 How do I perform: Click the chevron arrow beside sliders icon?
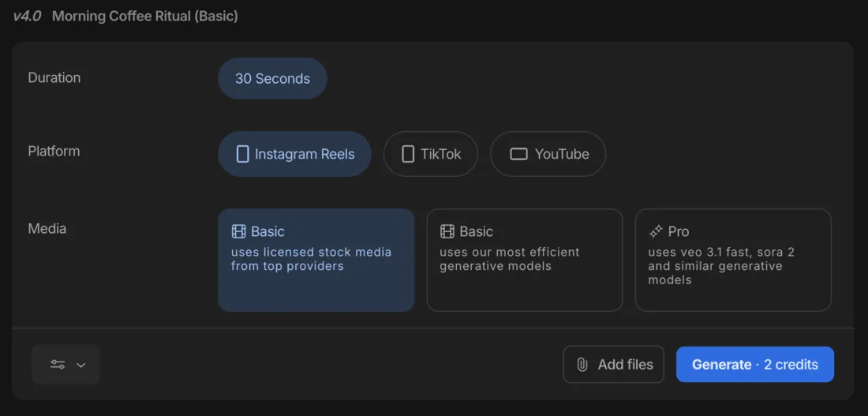tap(80, 365)
